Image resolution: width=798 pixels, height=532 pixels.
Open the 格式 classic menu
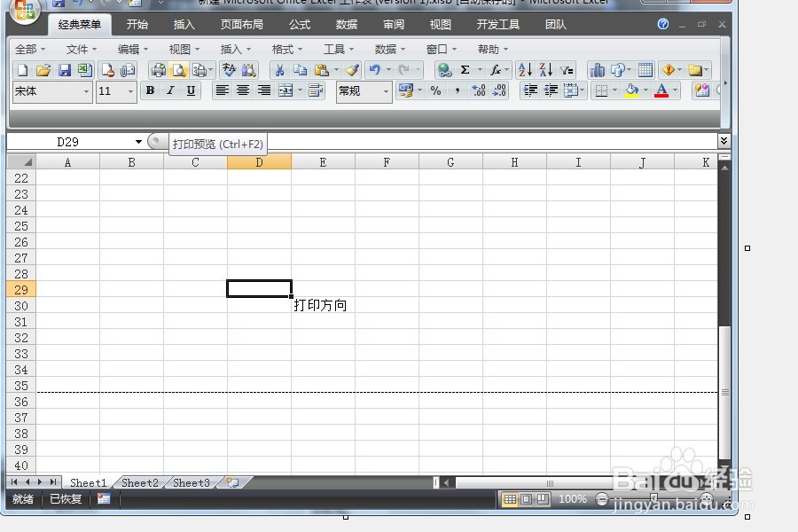[x=287, y=50]
